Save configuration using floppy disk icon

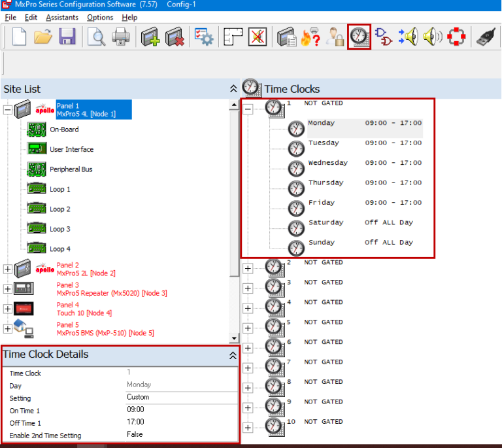click(x=67, y=37)
